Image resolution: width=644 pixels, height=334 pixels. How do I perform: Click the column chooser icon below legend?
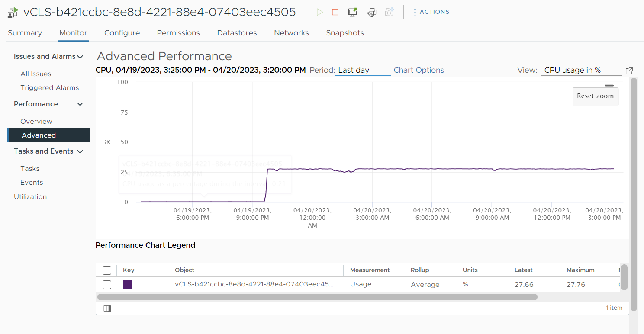pos(107,308)
